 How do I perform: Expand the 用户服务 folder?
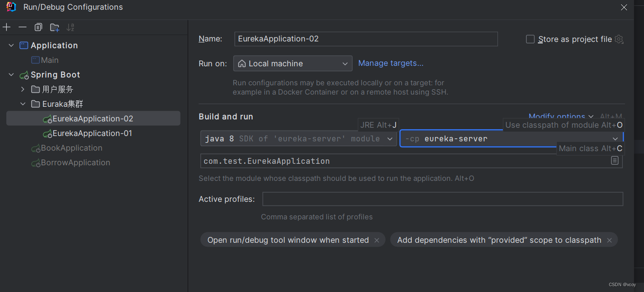coord(23,89)
